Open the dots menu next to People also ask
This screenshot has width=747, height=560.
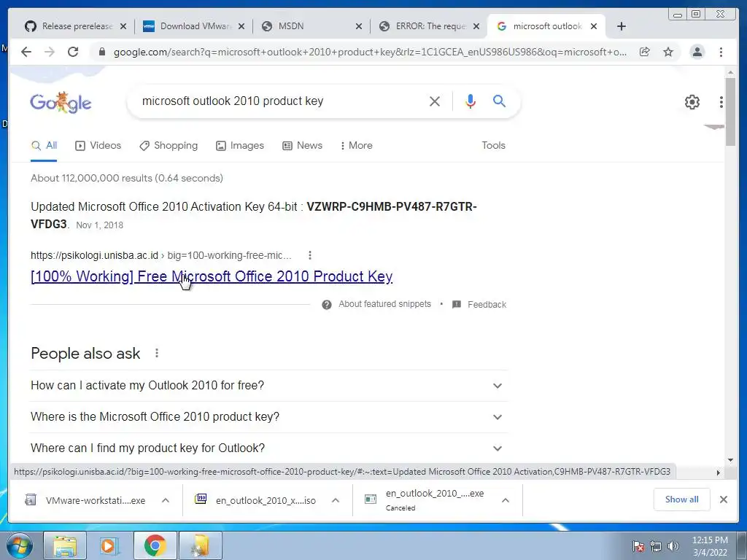click(157, 353)
